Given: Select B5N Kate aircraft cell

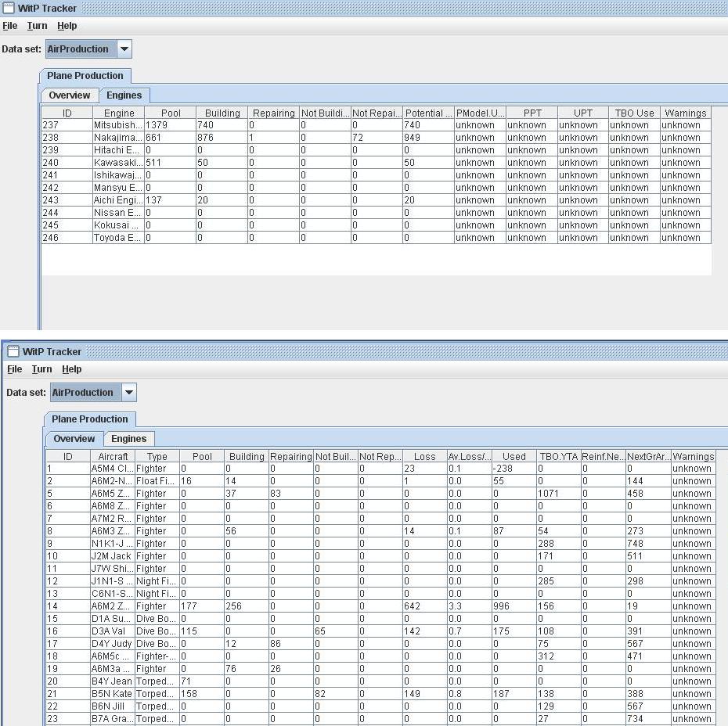Looking at the screenshot, I should [x=113, y=694].
